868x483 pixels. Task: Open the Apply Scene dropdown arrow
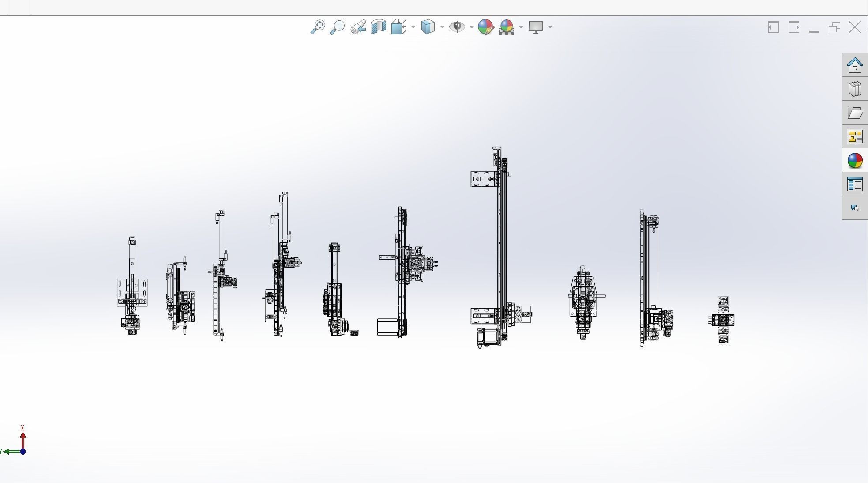[521, 27]
